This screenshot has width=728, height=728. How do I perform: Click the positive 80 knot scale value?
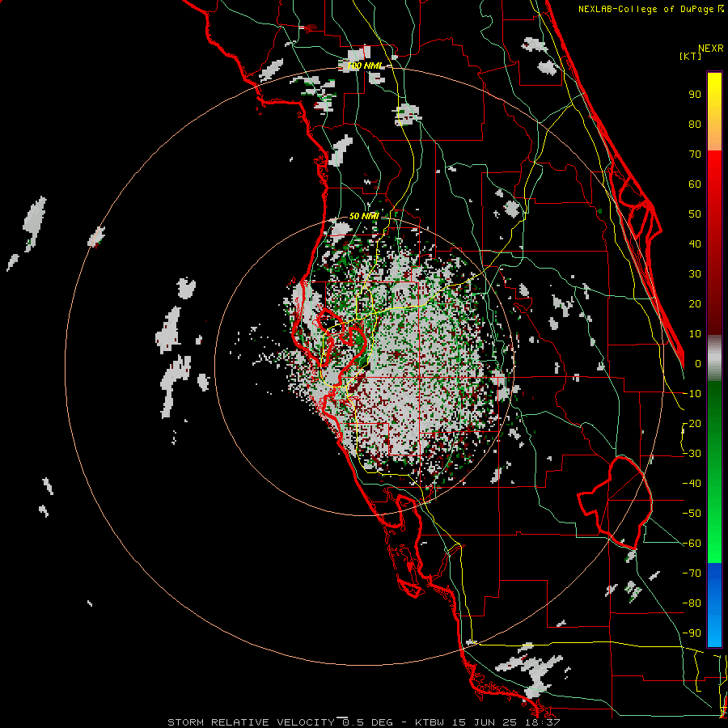pyautogui.click(x=695, y=124)
